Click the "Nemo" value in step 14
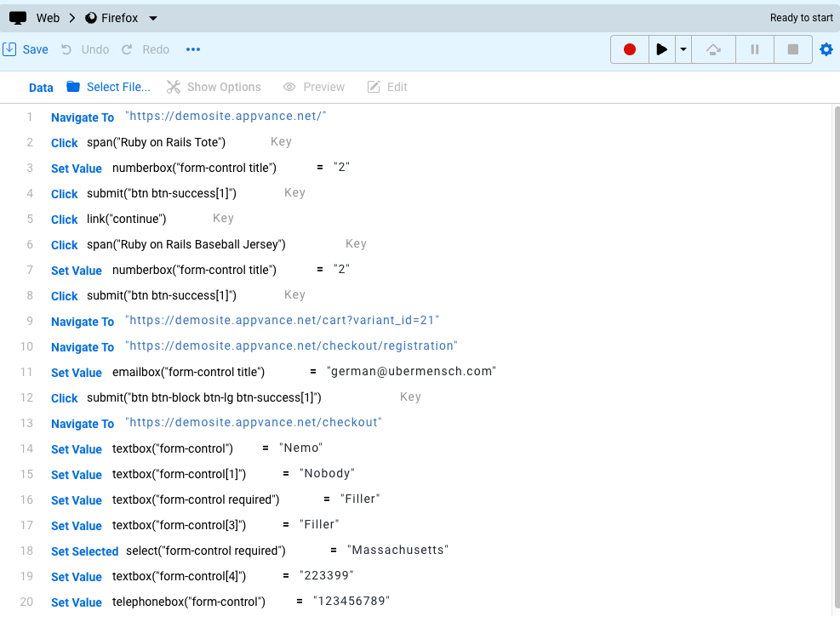The height and width of the screenshot is (622, 840). click(300, 448)
